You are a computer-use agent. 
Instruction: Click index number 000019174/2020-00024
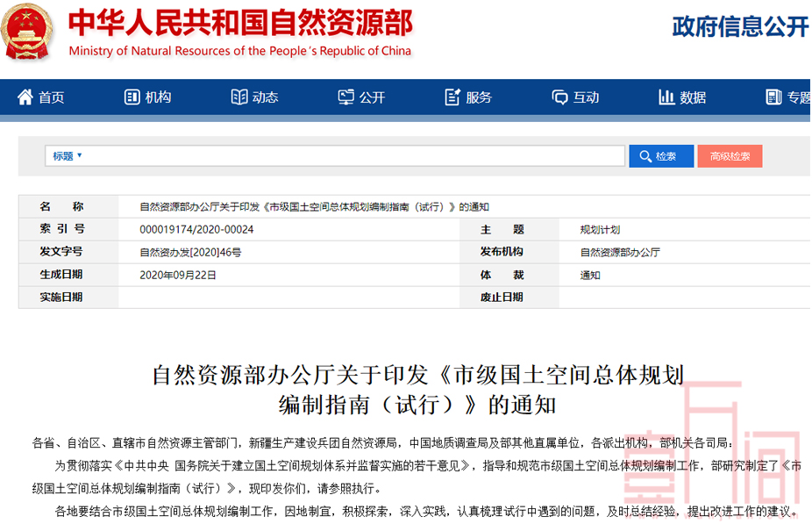(196, 230)
